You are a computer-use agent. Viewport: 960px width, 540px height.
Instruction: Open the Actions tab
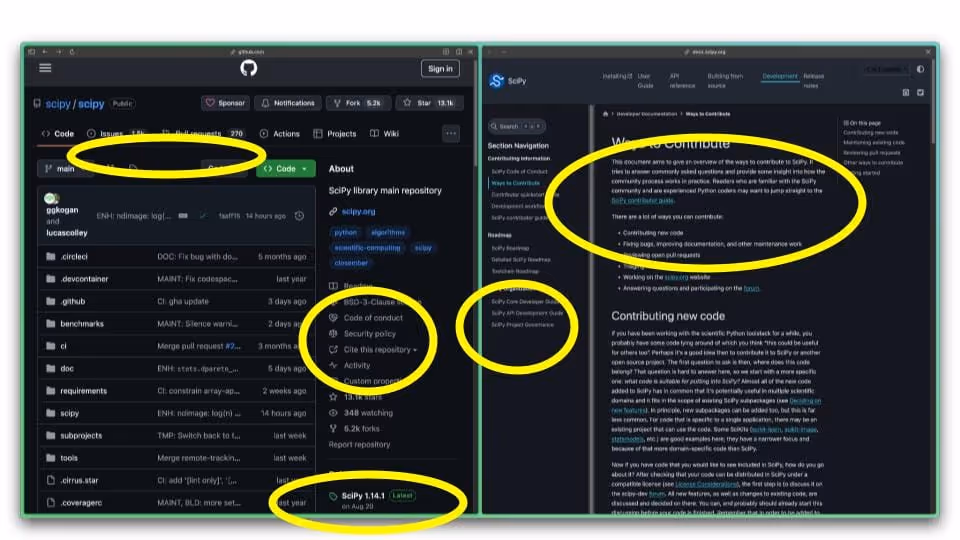tap(280, 133)
